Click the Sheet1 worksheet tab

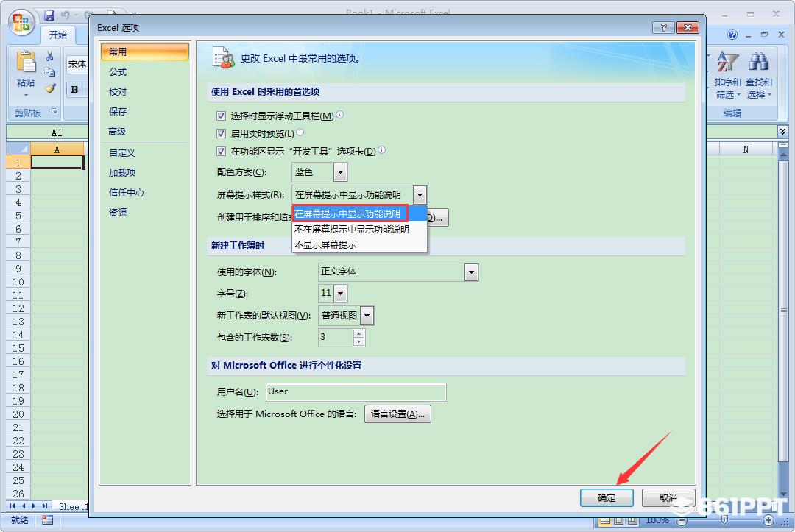[73, 507]
